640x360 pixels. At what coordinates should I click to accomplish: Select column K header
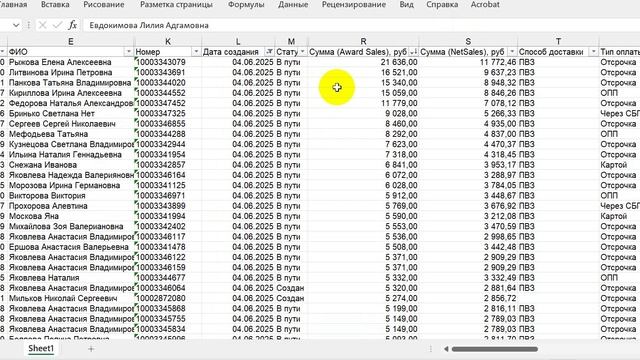click(168, 41)
